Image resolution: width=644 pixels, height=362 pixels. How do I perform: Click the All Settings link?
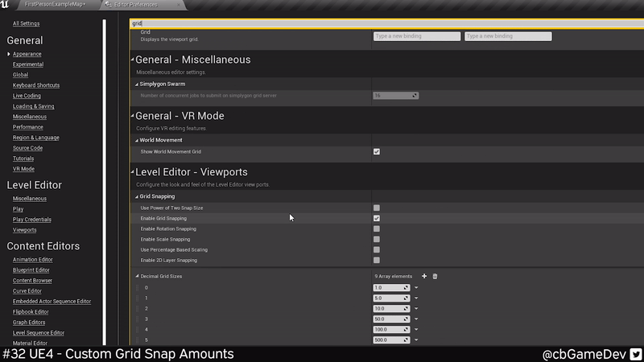(26, 23)
